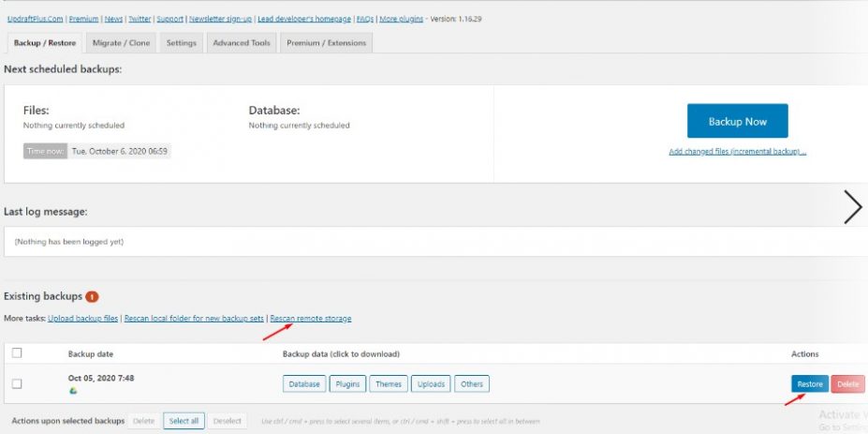Screen dimensions: 868x434
Task: Click the 'Time now:' label
Action: 45,151
